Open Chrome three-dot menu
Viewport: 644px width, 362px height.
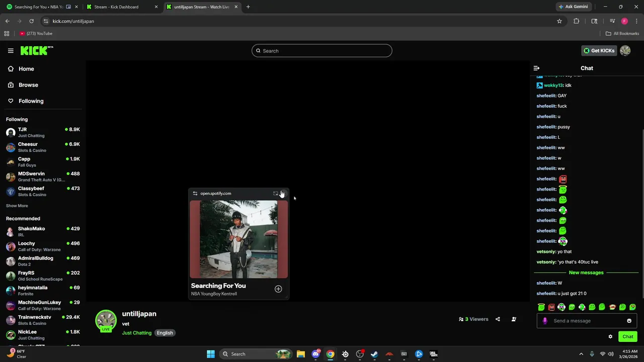[x=636, y=21]
